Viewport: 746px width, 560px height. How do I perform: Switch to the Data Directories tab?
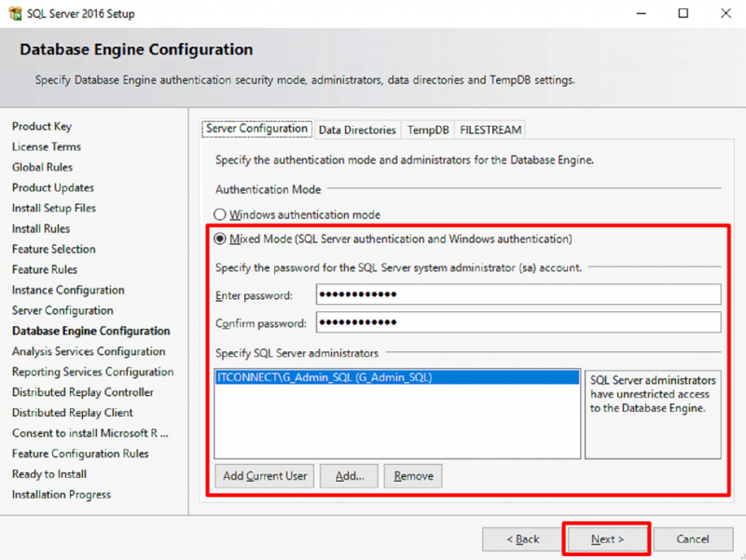click(356, 130)
